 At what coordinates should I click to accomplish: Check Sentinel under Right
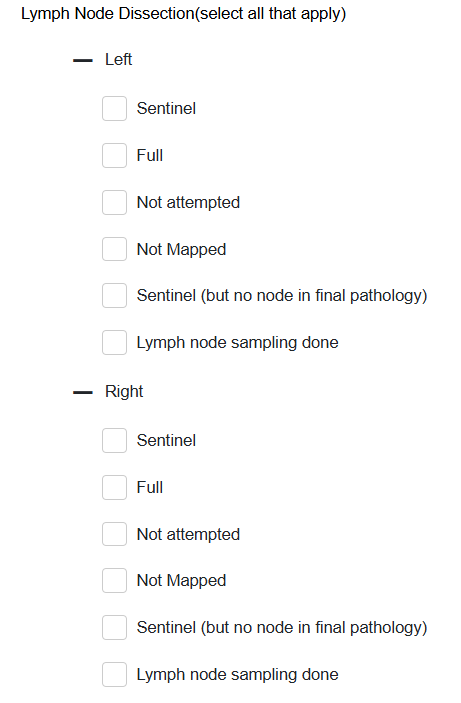point(114,440)
